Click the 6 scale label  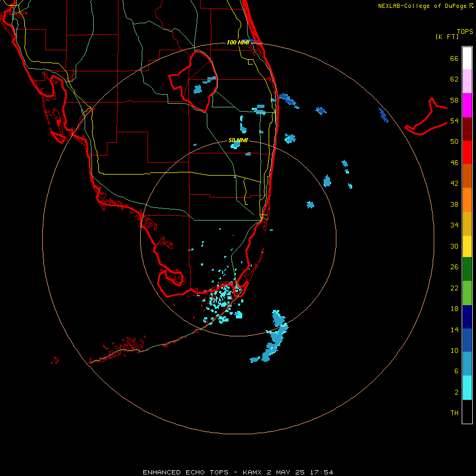point(456,371)
